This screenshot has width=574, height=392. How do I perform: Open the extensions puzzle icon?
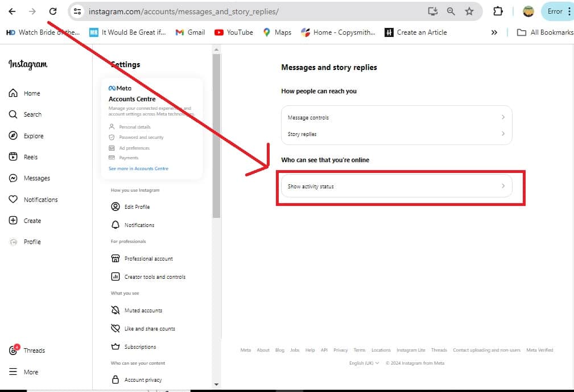498,11
